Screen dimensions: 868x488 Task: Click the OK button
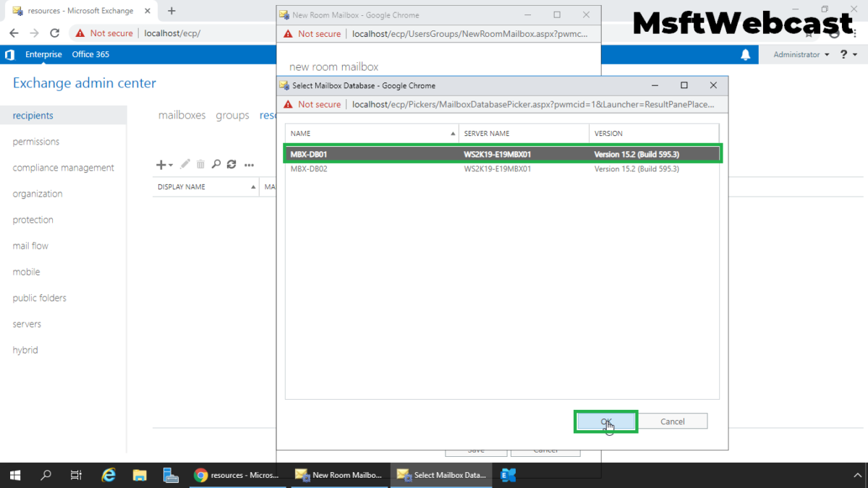point(605,421)
